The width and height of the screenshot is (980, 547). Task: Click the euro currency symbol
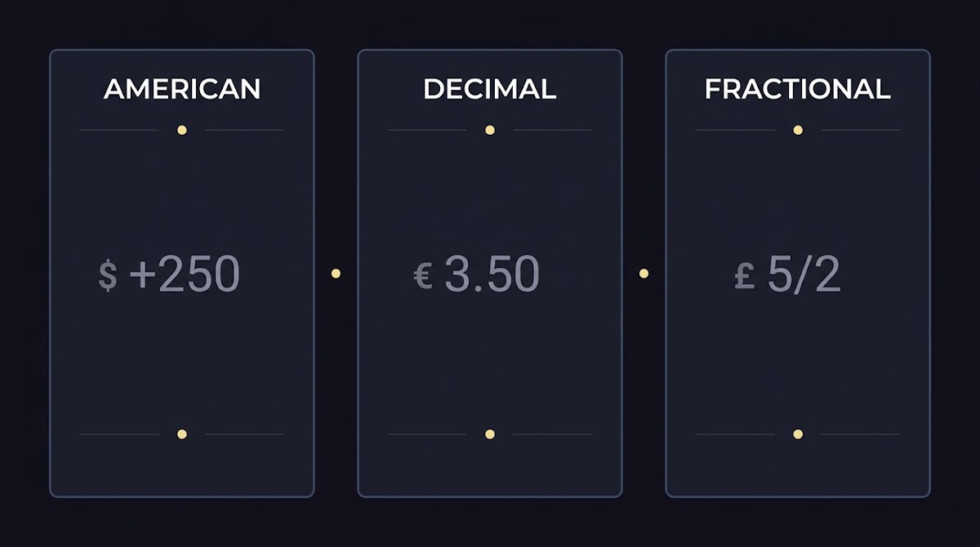[x=423, y=275]
